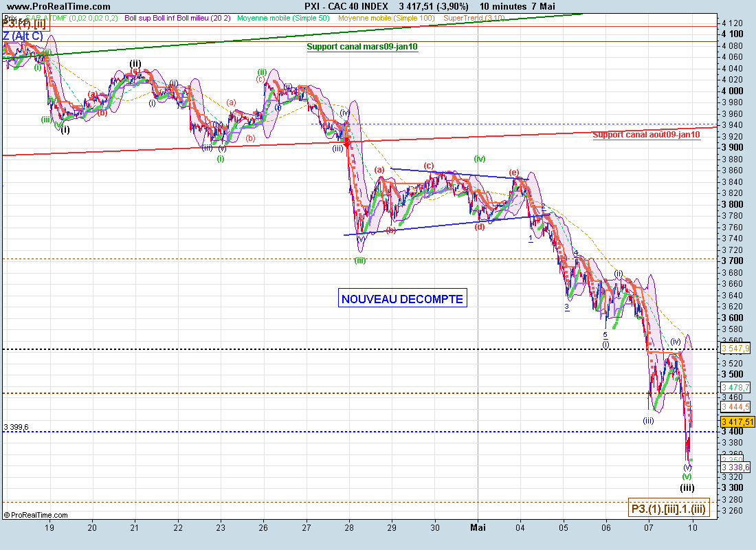Click date 04 on the time axis
Viewport: 756px width, 550px height.
point(520,528)
